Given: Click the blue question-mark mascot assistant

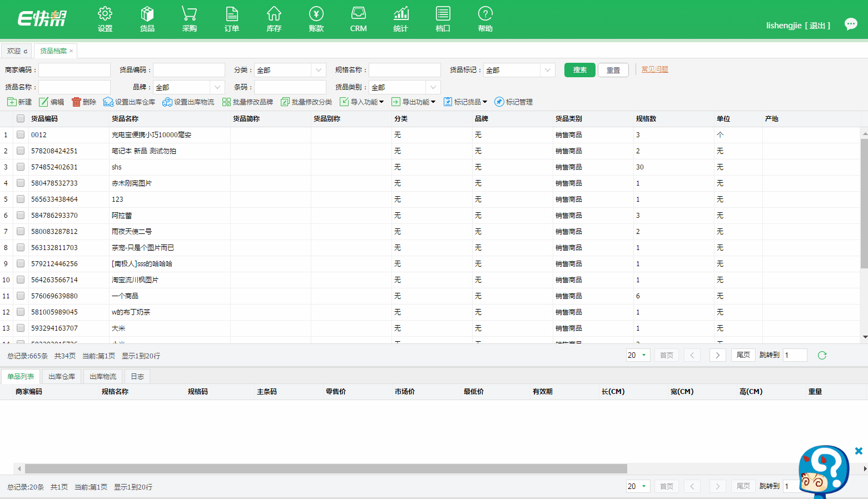Looking at the screenshot, I should tap(824, 471).
